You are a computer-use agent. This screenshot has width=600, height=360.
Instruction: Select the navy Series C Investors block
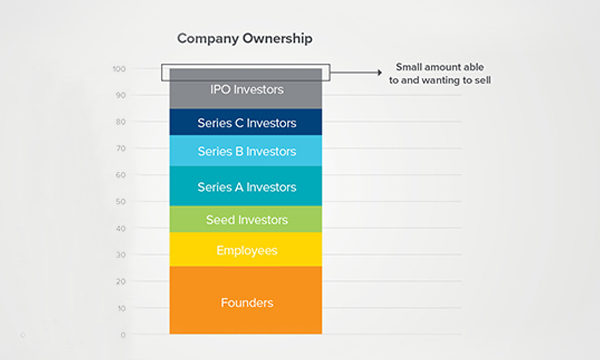(x=246, y=122)
